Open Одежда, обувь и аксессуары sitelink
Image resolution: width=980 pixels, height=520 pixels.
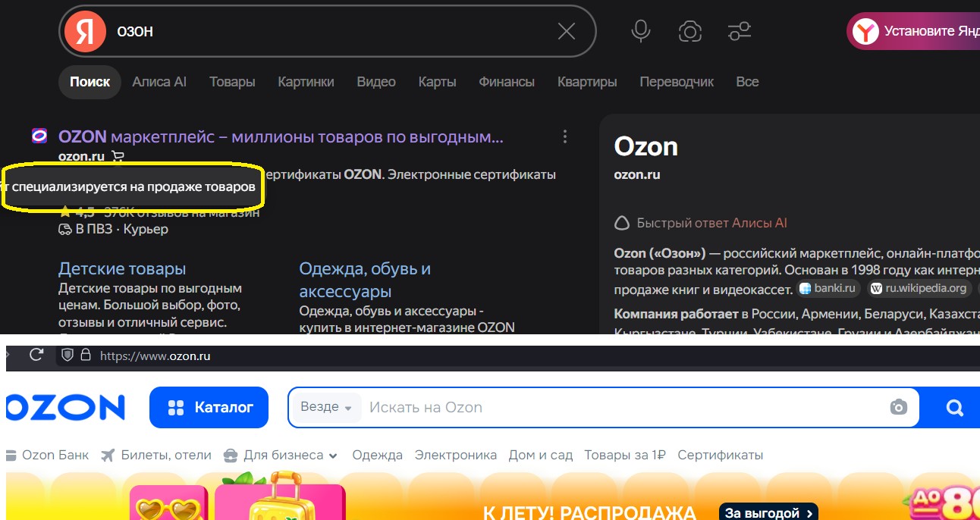365,280
